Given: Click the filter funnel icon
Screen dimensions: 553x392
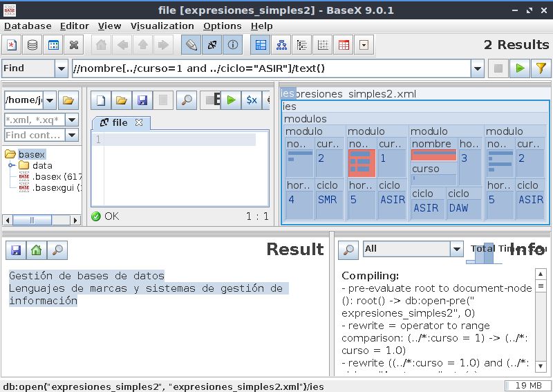Looking at the screenshot, I should [x=541, y=68].
